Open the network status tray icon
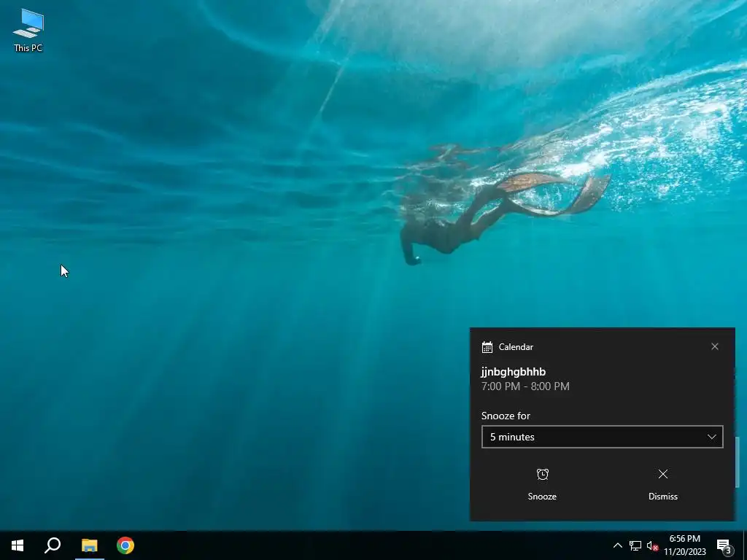 pyautogui.click(x=635, y=545)
